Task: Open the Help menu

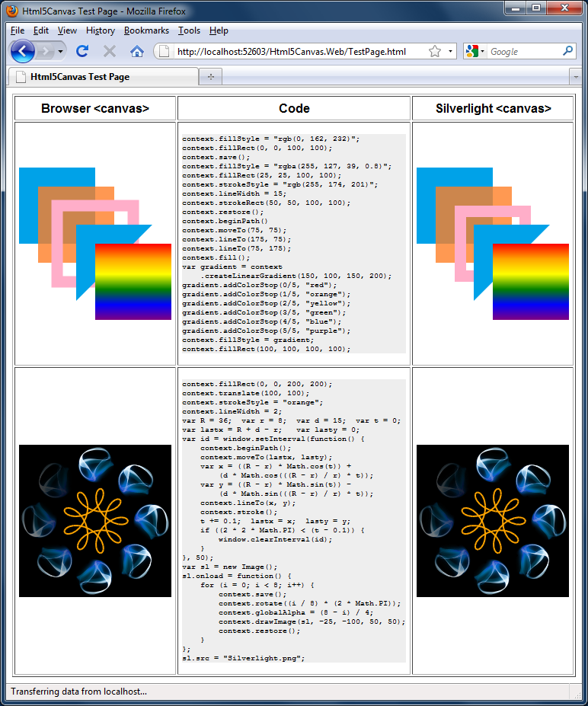Action: pos(219,30)
